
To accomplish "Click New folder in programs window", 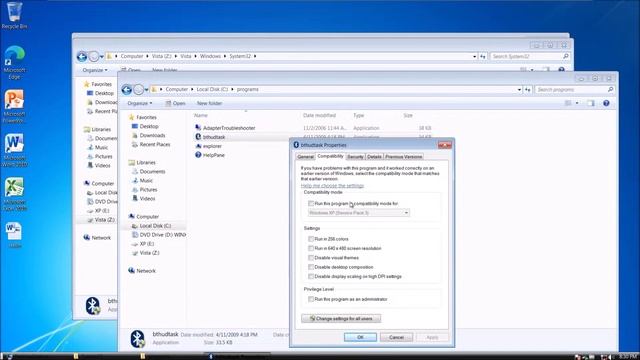I will click(x=209, y=103).
